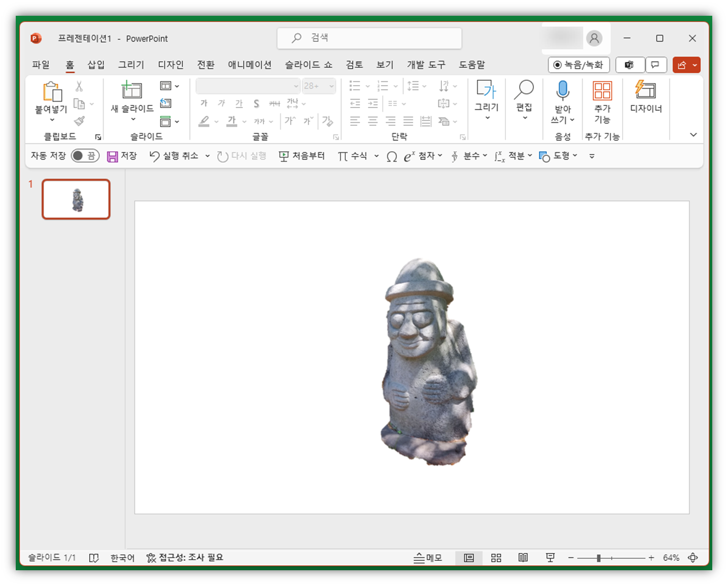Screen dimensions: 728x586
Task: Open the Add-ins (추가 기능) icon
Action: (x=602, y=91)
